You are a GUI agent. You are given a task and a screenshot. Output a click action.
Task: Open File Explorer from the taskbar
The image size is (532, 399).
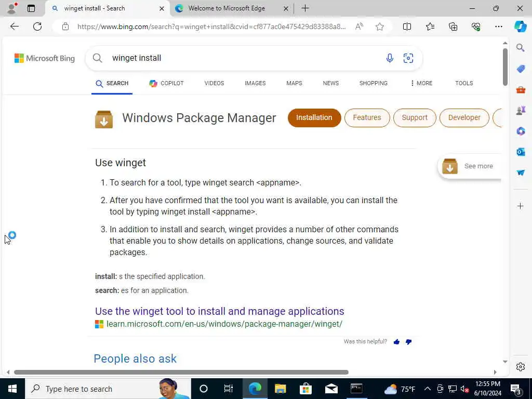(280, 389)
